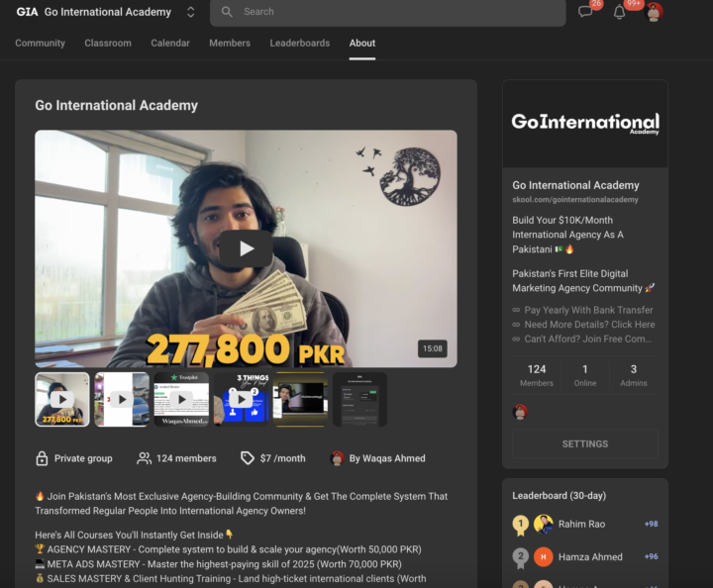Open the chat messages icon

point(585,12)
